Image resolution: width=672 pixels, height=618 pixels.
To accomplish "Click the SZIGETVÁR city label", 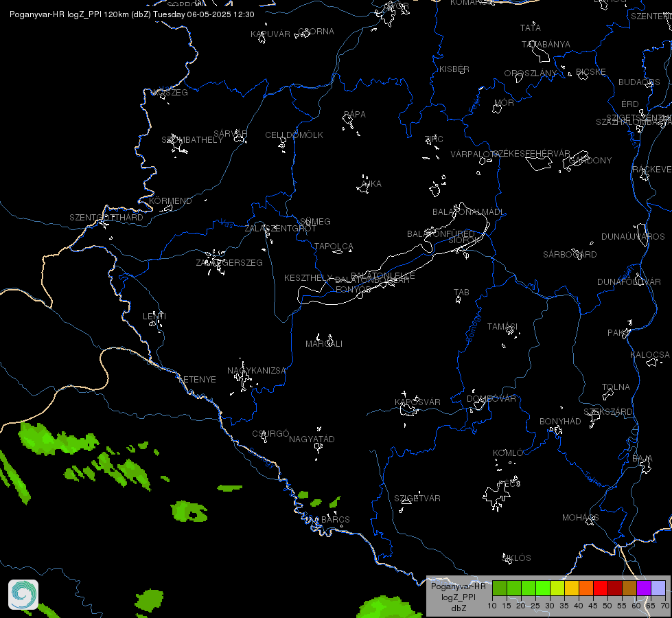I will coord(417,498).
